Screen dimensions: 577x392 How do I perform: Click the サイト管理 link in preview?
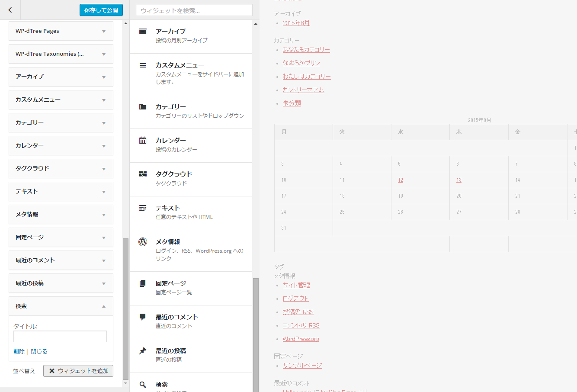[296, 285]
